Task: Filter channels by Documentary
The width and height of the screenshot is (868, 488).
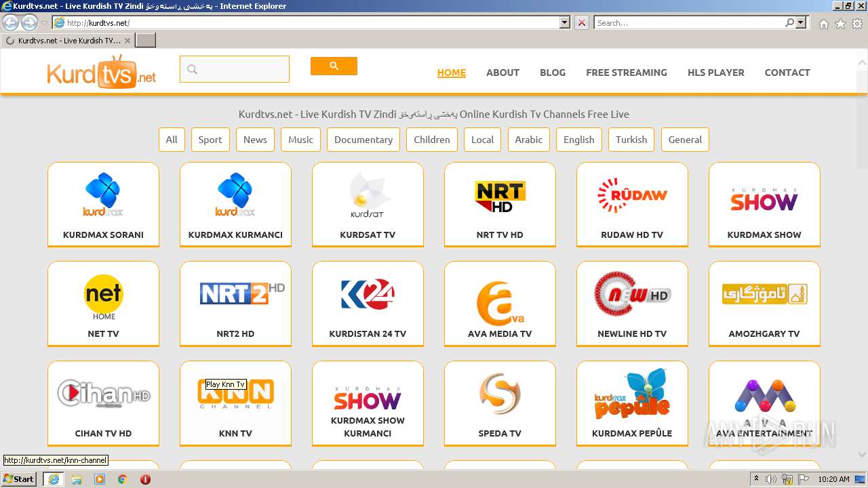Action: point(363,140)
